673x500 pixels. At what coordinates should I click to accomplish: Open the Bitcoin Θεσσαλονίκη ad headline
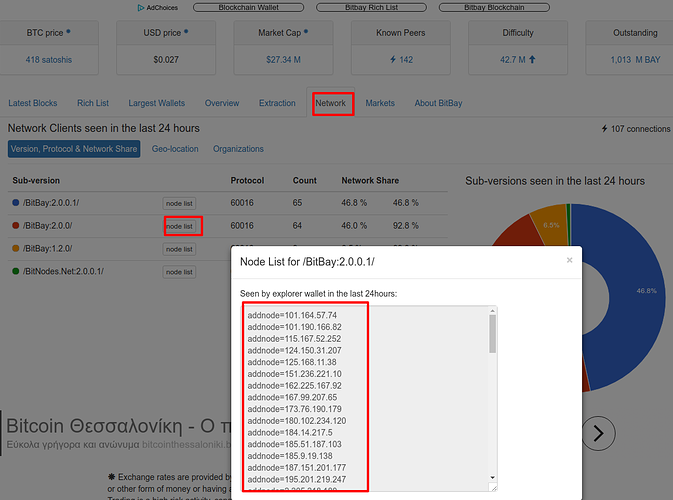(x=118, y=426)
